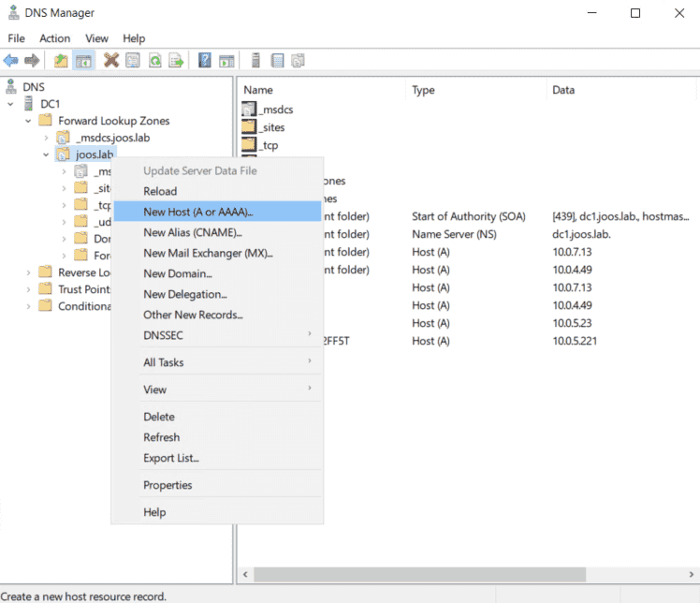700x603 pixels.
Task: Open Properties via the toolbar icon
Action: click(x=133, y=60)
